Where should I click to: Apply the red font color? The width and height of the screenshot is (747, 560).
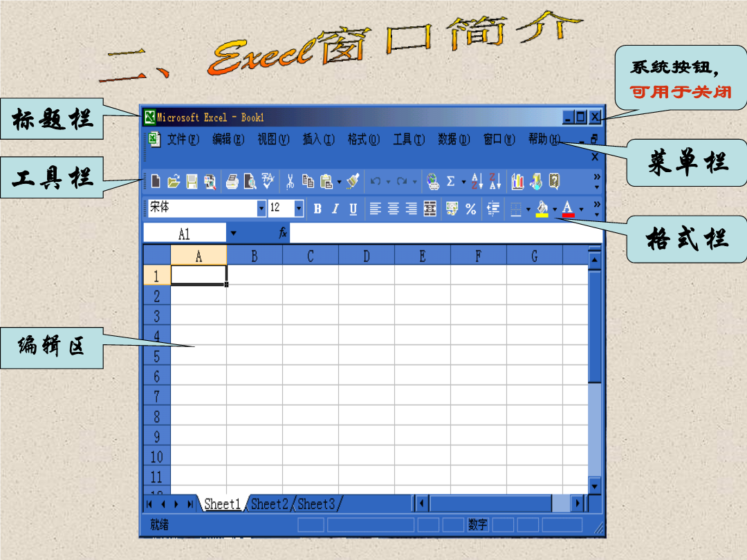[x=568, y=209]
